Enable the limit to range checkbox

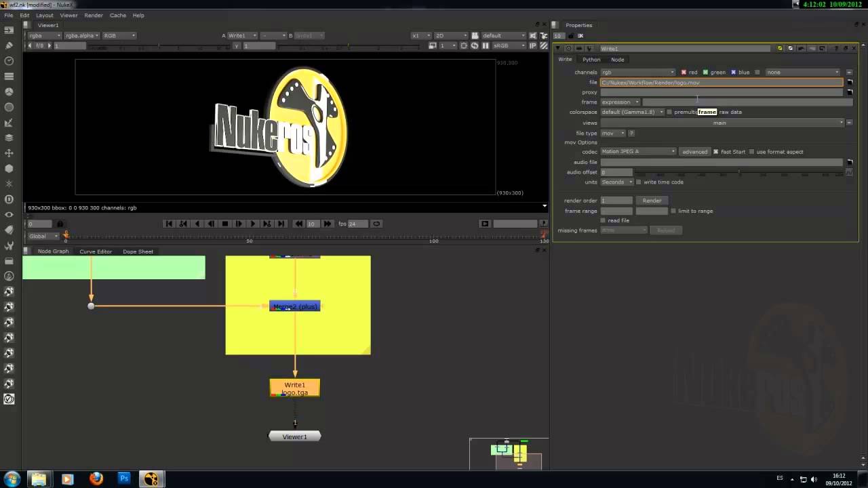pyautogui.click(x=673, y=211)
